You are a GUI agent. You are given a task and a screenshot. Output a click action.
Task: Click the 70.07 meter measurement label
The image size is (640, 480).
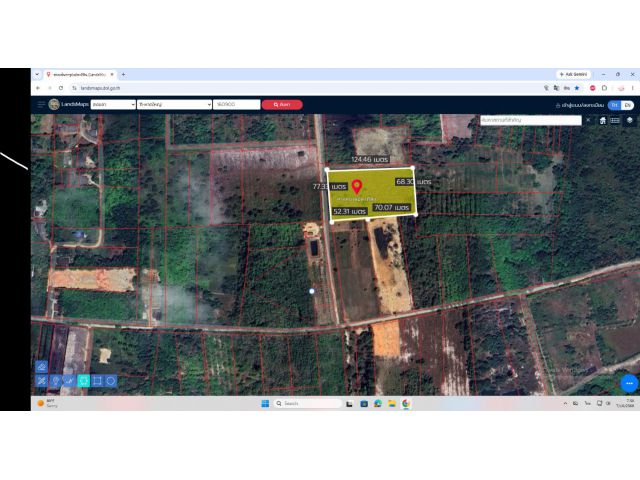click(x=392, y=207)
